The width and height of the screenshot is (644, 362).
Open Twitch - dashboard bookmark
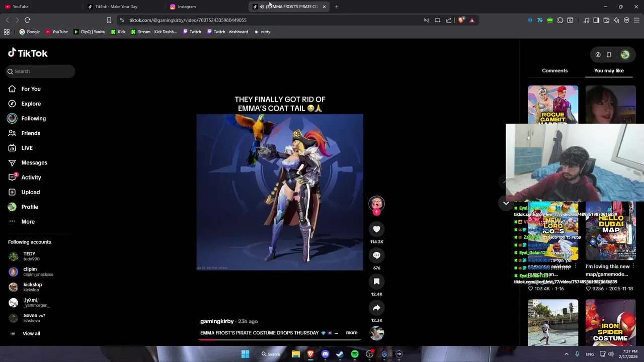[x=227, y=32]
